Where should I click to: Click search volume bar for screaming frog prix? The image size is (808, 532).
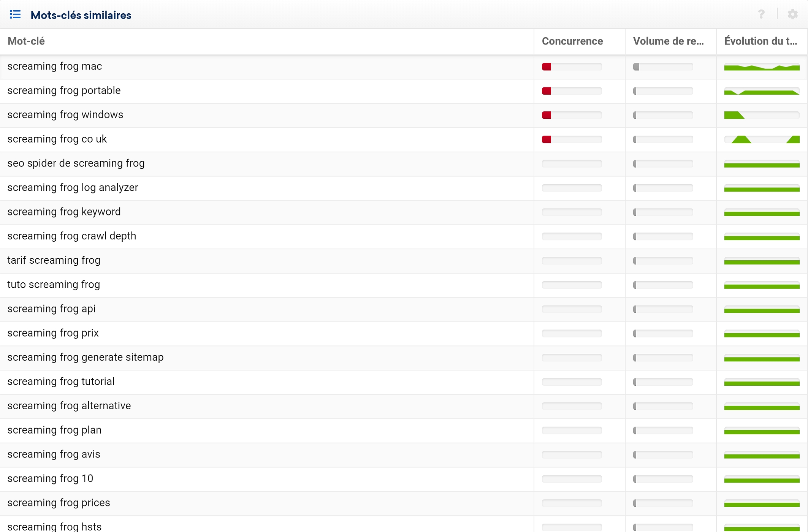(663, 334)
